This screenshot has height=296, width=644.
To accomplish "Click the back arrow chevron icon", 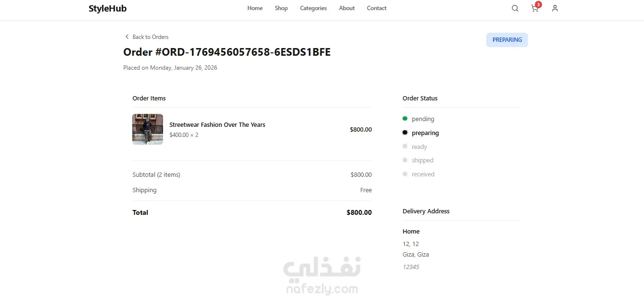I will (x=127, y=37).
